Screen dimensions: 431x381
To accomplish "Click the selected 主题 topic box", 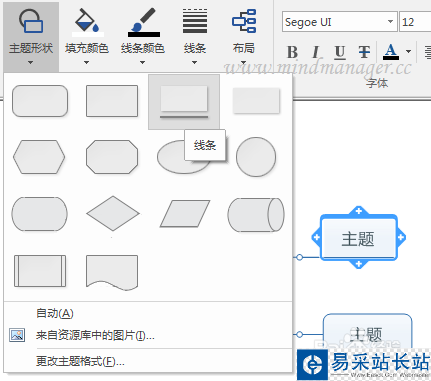I will tap(358, 238).
